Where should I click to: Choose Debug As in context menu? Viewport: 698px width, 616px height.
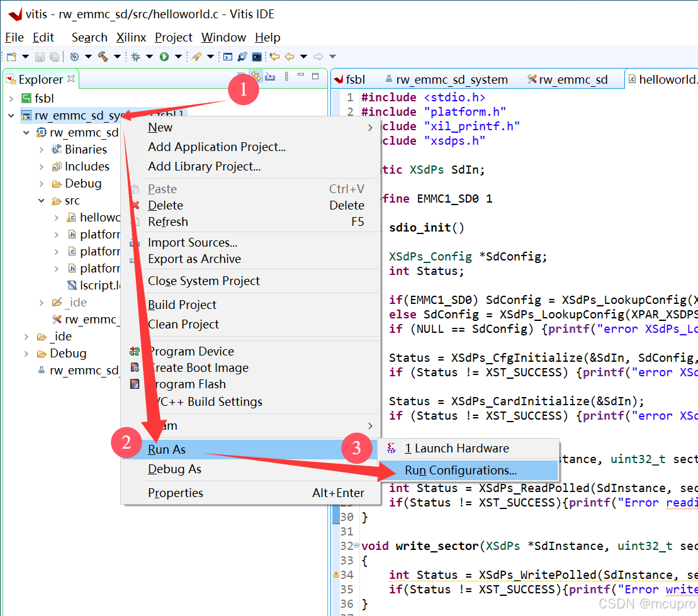pos(250,469)
